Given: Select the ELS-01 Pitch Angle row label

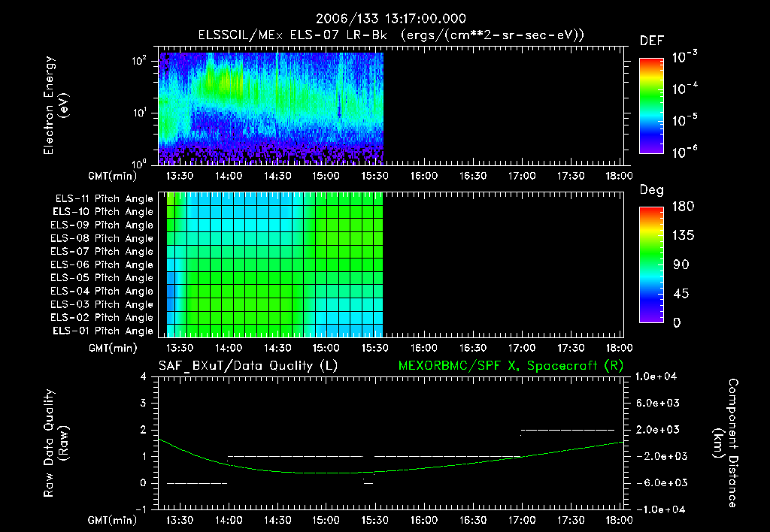Looking at the screenshot, I should coord(103,331).
